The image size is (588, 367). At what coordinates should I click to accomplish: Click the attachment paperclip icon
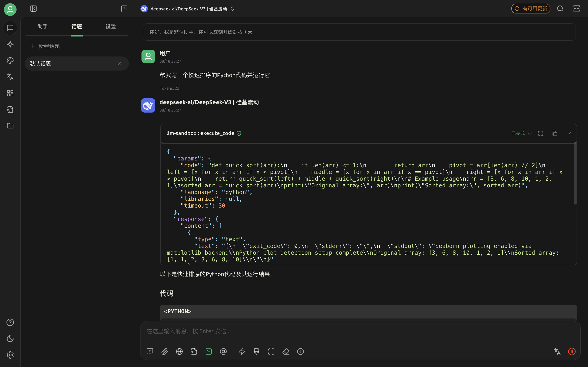point(165,352)
